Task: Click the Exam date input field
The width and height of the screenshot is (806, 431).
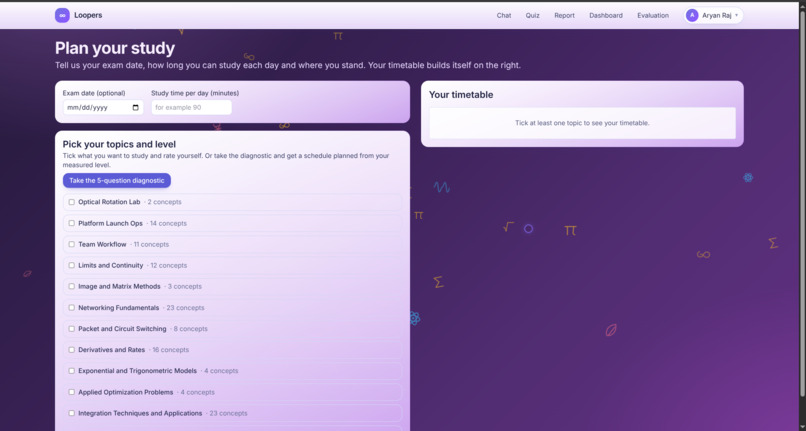Action: [x=103, y=107]
